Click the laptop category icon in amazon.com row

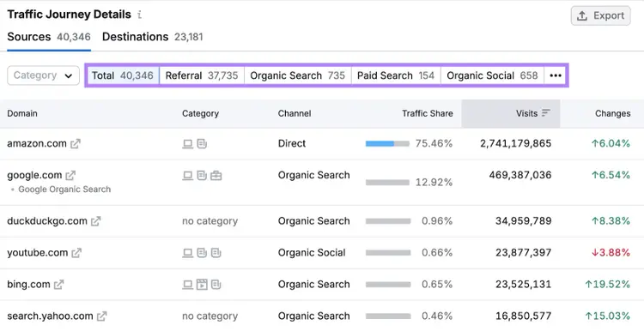pos(188,143)
